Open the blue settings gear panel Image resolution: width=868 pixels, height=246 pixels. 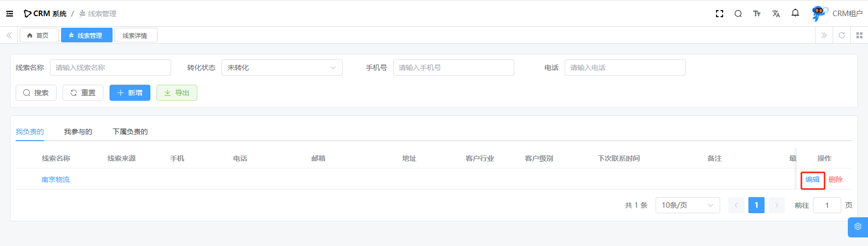point(858,227)
